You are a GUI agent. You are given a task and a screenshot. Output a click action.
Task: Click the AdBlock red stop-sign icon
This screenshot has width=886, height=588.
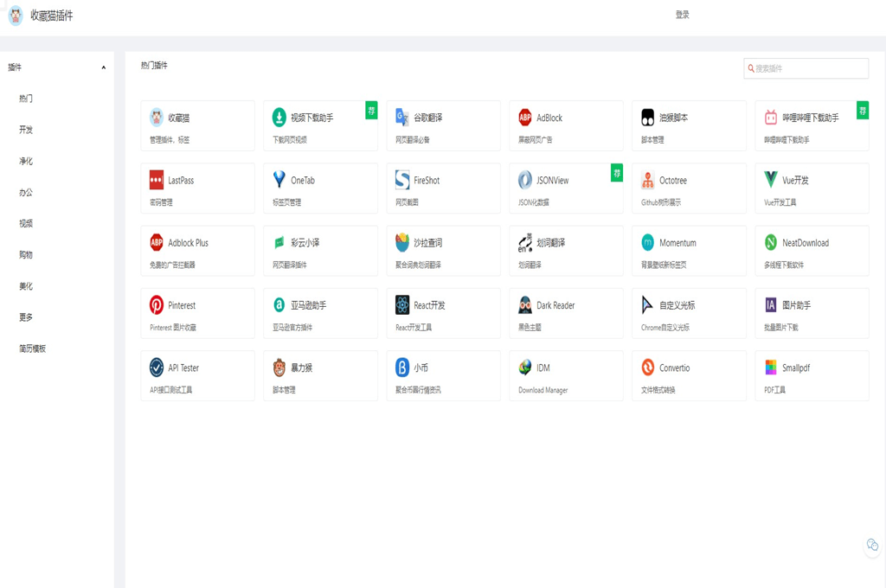tap(525, 118)
